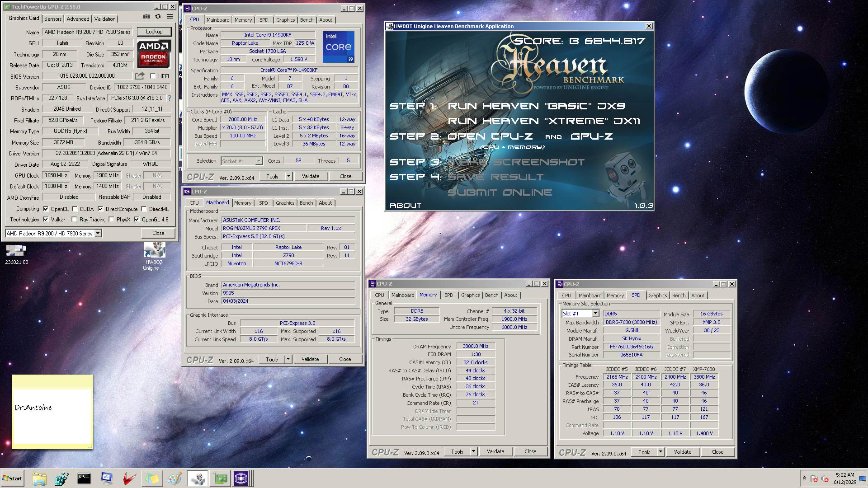
Task: Toggle OpenGL 4.6 checkbox in GPU-Z
Action: (x=137, y=219)
